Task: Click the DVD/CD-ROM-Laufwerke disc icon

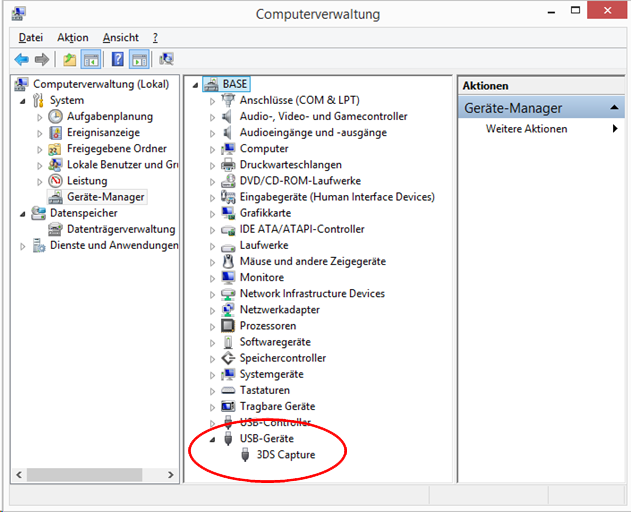Action: click(x=228, y=181)
